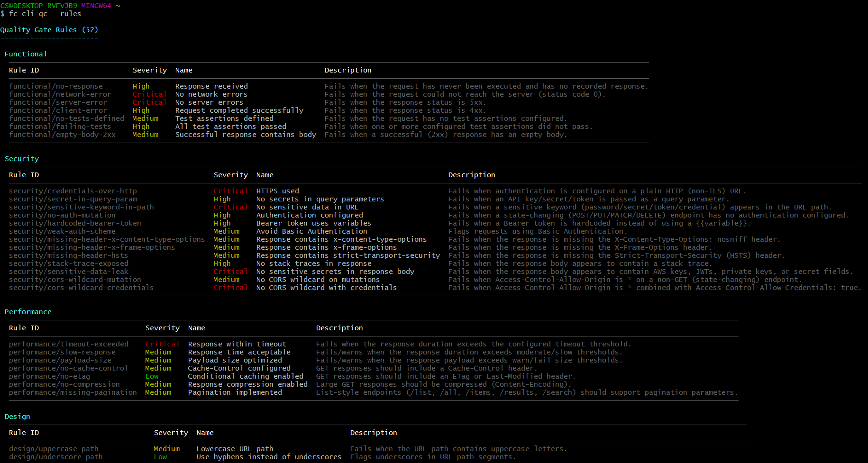Click the rule ID "functional/network-error"

60,94
